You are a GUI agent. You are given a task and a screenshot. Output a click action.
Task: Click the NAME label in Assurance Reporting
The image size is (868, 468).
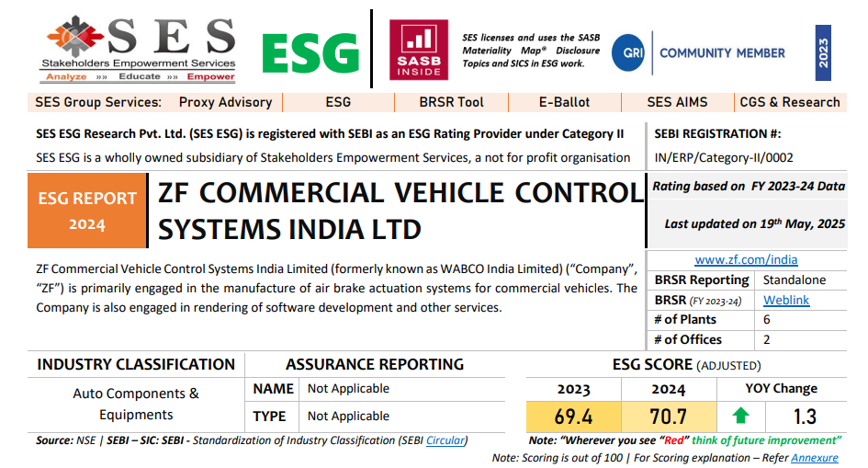(273, 389)
